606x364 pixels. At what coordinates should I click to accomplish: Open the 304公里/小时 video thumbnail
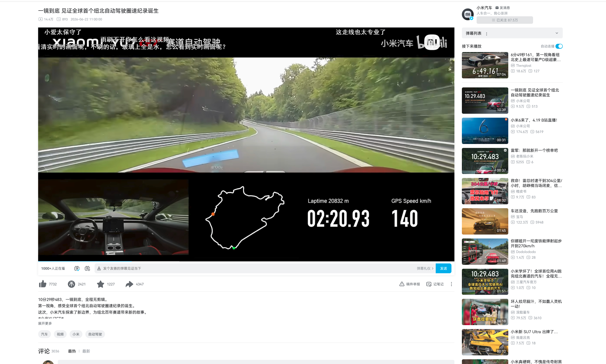click(485, 191)
